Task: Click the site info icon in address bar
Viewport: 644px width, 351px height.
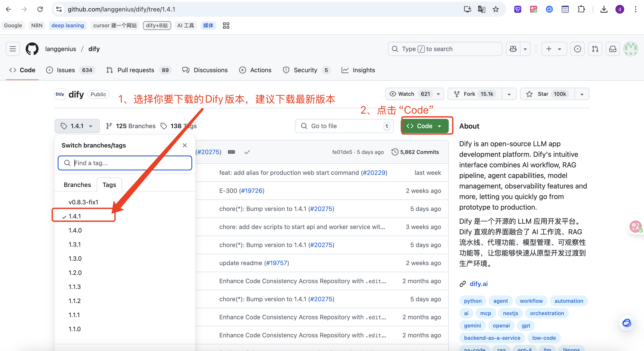Action: click(59, 9)
